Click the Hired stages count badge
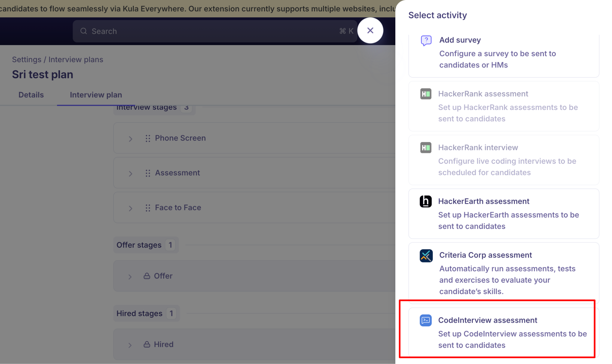The width and height of the screenshot is (612, 364). (171, 313)
